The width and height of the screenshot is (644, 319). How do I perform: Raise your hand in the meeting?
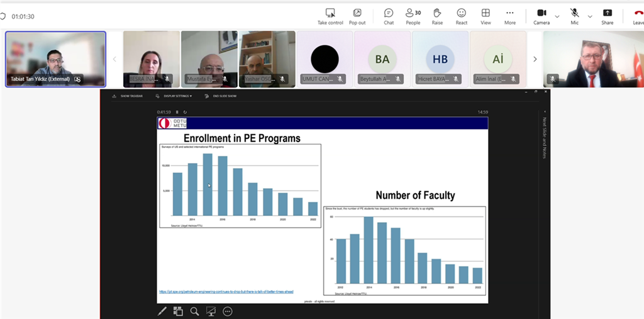(x=437, y=16)
